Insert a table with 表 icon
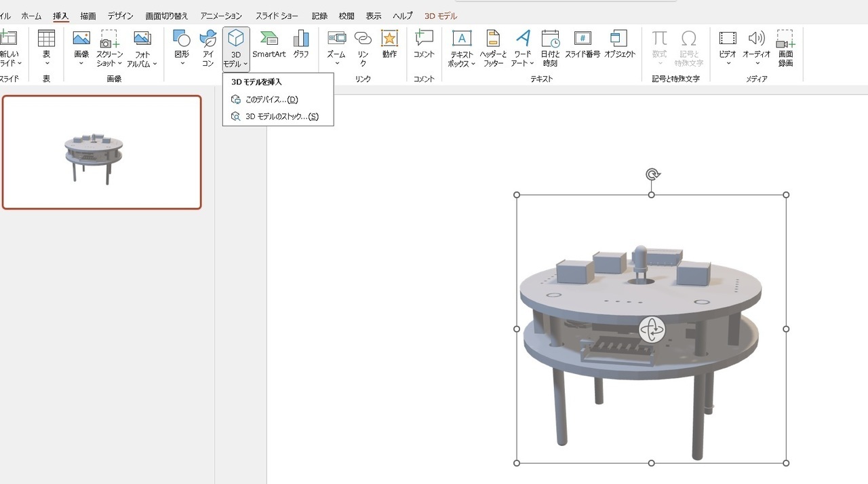The width and height of the screenshot is (868, 484). tap(46, 38)
